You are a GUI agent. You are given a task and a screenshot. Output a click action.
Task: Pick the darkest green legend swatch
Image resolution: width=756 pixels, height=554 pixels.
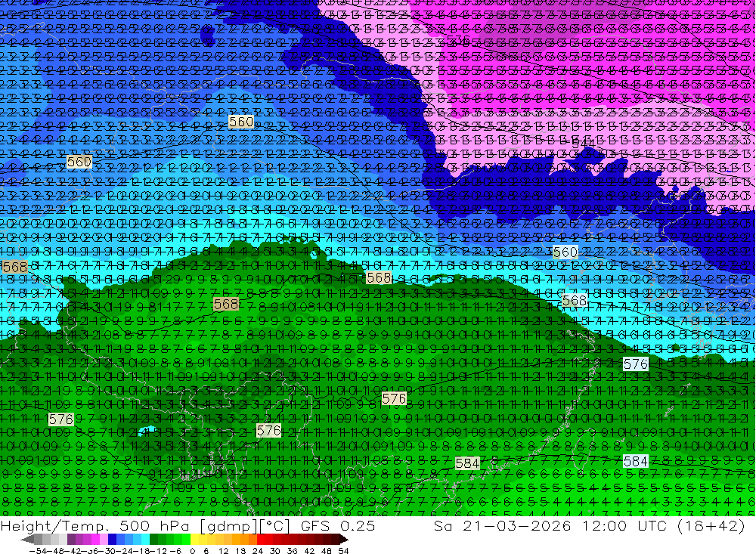point(153,540)
